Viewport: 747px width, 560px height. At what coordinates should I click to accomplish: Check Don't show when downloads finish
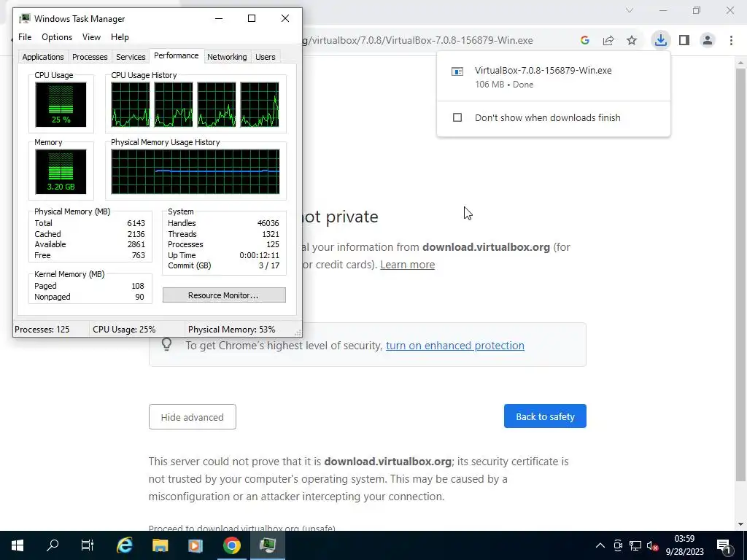tap(457, 117)
